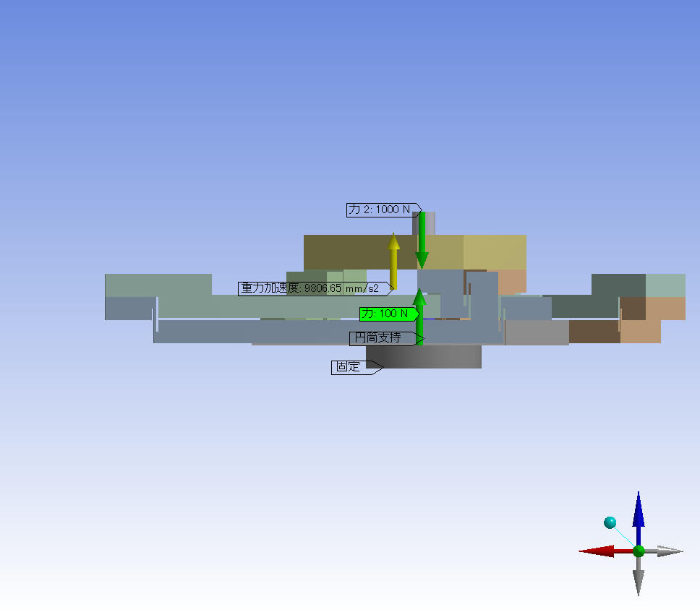Select the 重力加速度 9806.65 mm/s2 label
This screenshot has width=700, height=612.
pyautogui.click(x=315, y=288)
